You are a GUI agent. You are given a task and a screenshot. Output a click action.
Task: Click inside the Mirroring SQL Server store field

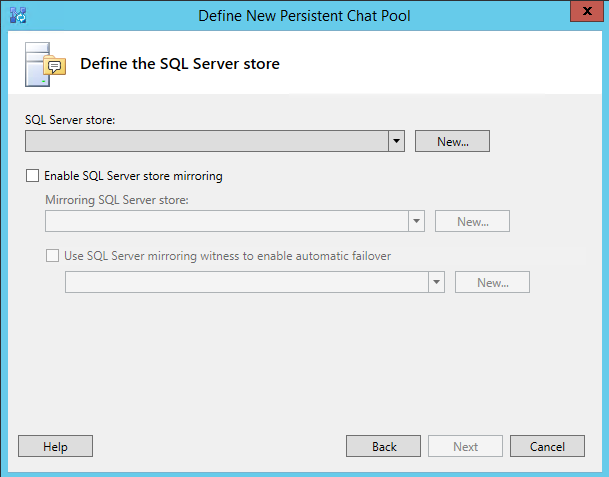(x=227, y=221)
